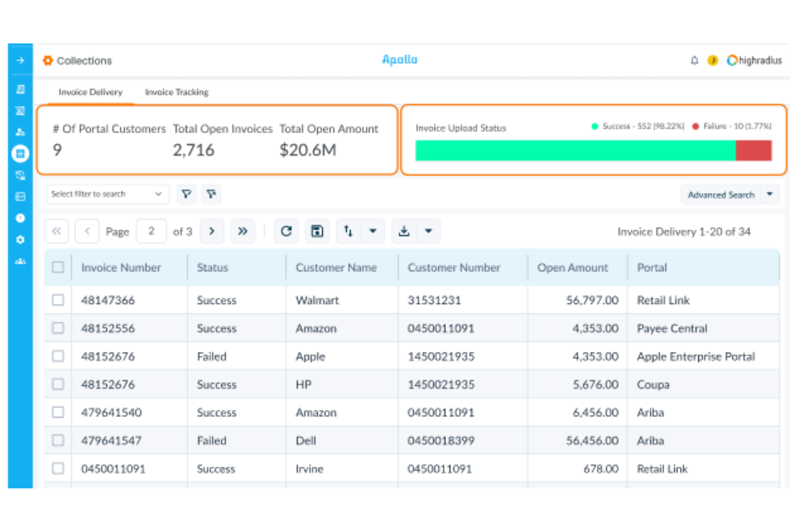Check the Irvine invoice row checkbox

coord(58,468)
